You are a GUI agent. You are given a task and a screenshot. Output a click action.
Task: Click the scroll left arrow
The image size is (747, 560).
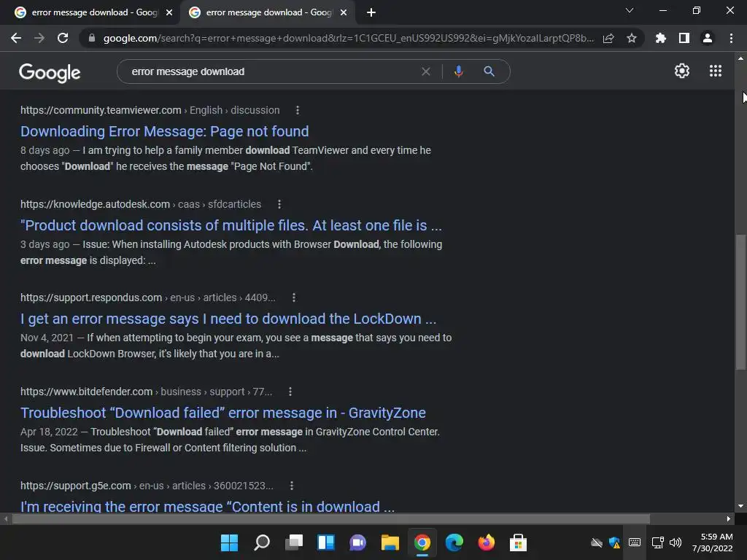(6, 518)
